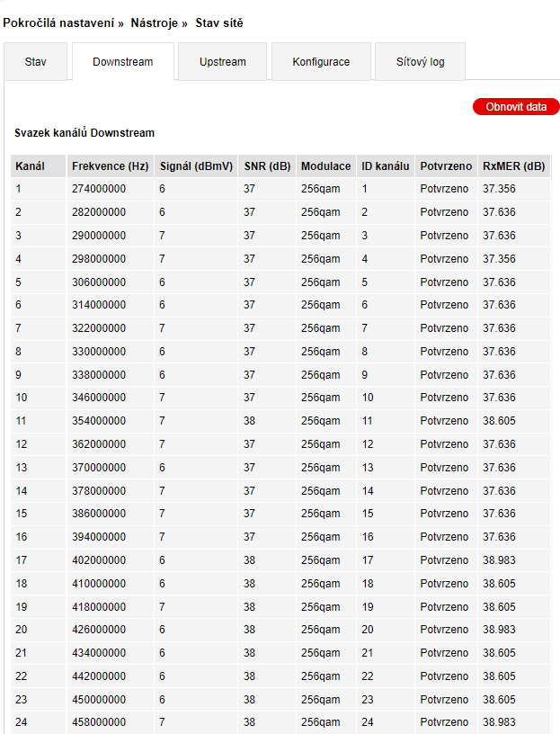Click the frequency cell 402000000

tap(99, 560)
